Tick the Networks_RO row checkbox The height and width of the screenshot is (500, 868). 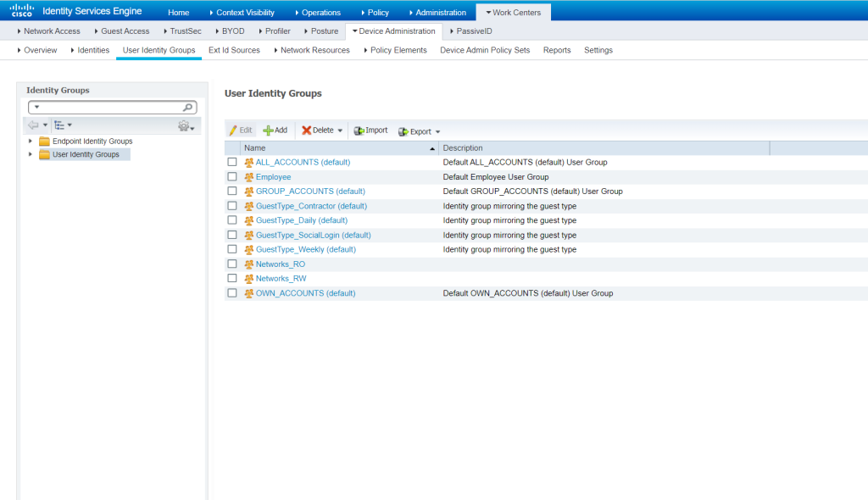pyautogui.click(x=232, y=264)
